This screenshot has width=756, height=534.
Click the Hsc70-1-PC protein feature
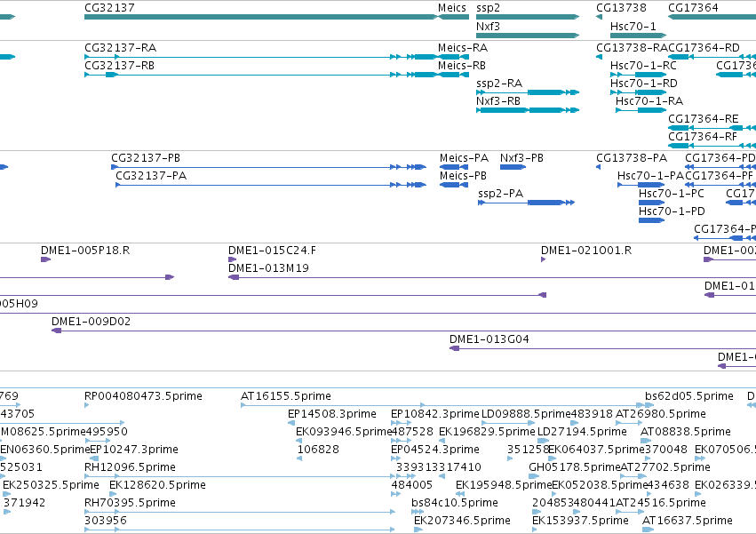pyautogui.click(x=651, y=203)
